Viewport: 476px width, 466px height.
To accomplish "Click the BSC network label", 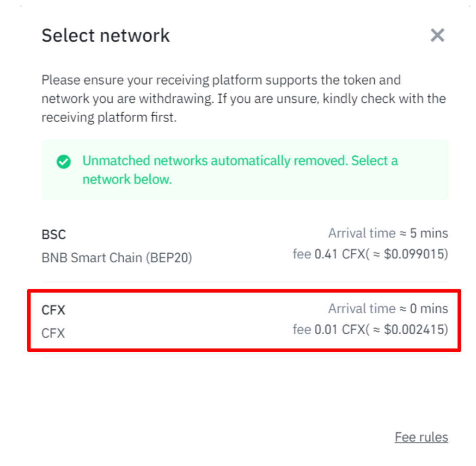I will click(53, 234).
